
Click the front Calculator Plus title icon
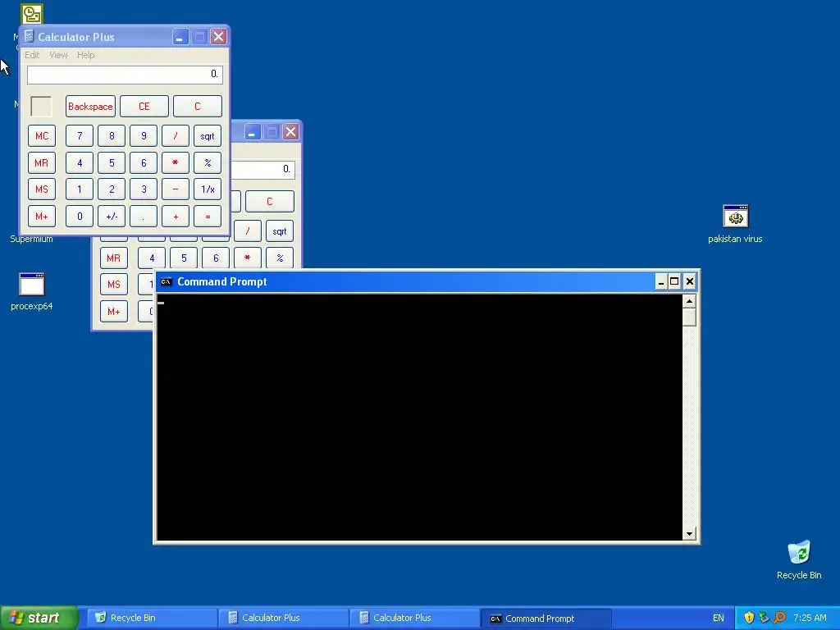[x=30, y=36]
